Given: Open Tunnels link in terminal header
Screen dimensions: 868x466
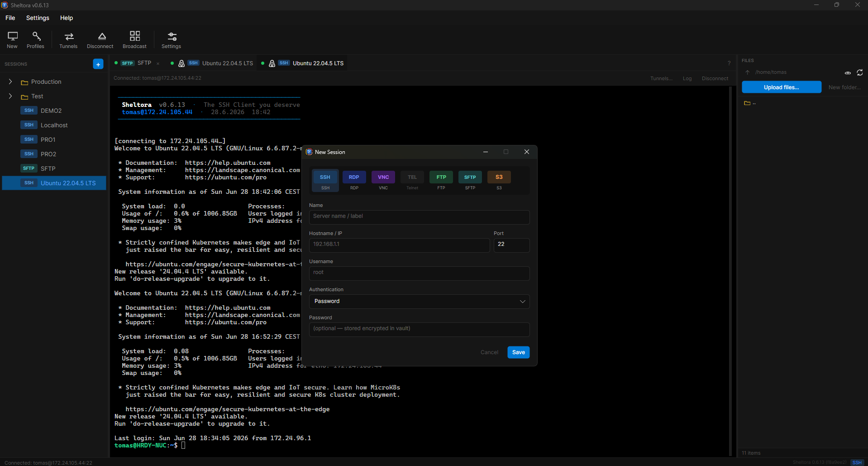Looking at the screenshot, I should point(661,78).
